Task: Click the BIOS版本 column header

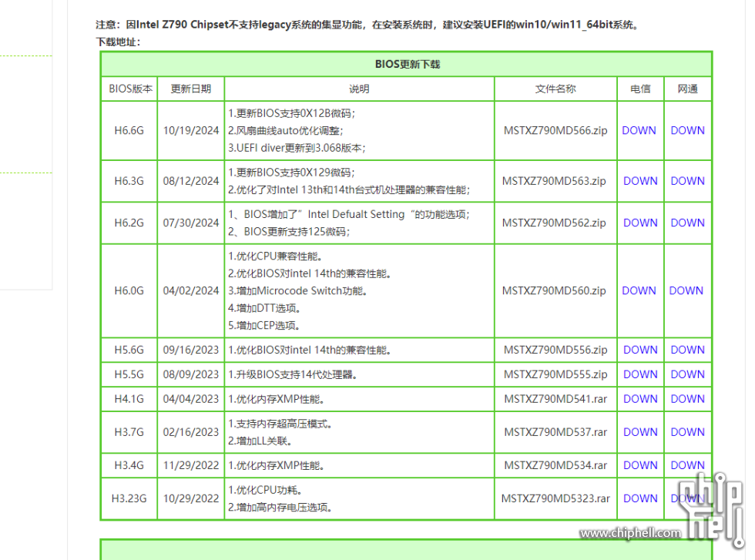Action: [130, 89]
